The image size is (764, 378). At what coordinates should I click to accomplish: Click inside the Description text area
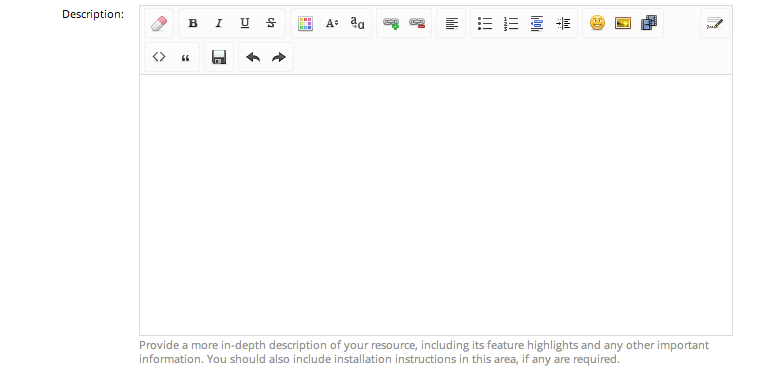pyautogui.click(x=436, y=205)
